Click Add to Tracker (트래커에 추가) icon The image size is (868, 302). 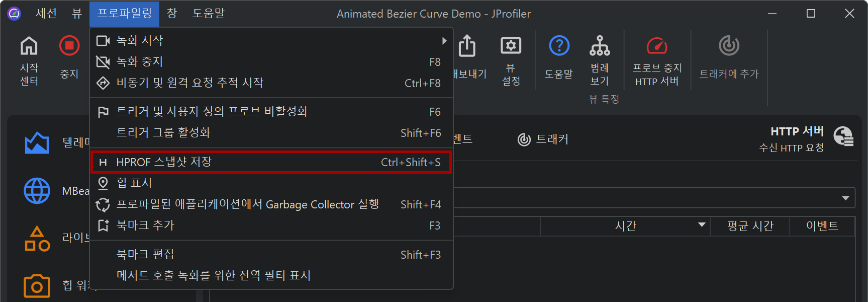coord(729,46)
